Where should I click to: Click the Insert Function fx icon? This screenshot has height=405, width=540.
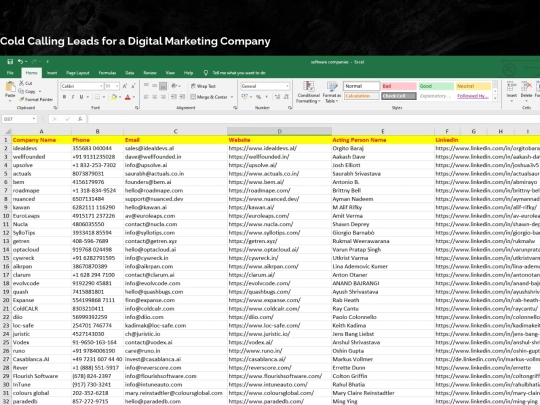[x=80, y=119]
